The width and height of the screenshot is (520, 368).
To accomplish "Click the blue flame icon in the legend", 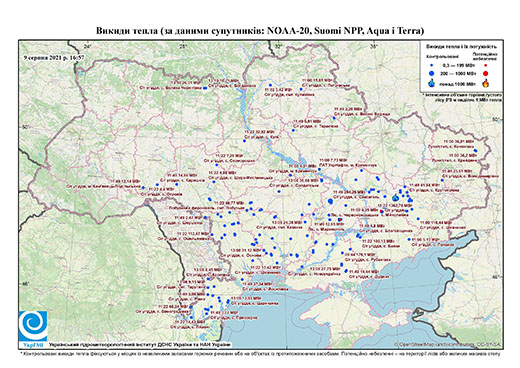I will click(x=432, y=83).
